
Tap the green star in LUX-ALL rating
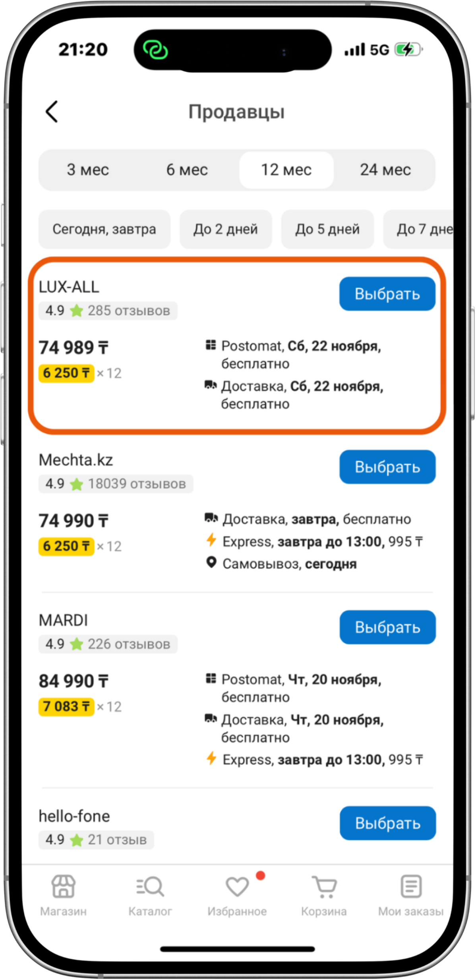[76, 311]
